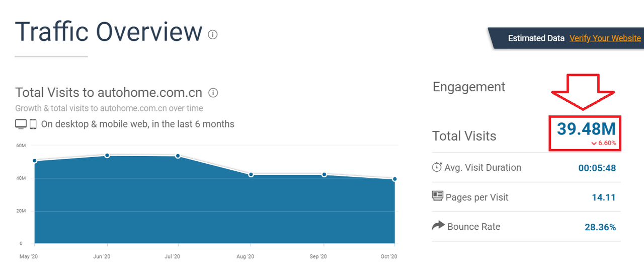Click the Pages per Visit newspaper icon
This screenshot has width=644, height=263.
click(438, 196)
